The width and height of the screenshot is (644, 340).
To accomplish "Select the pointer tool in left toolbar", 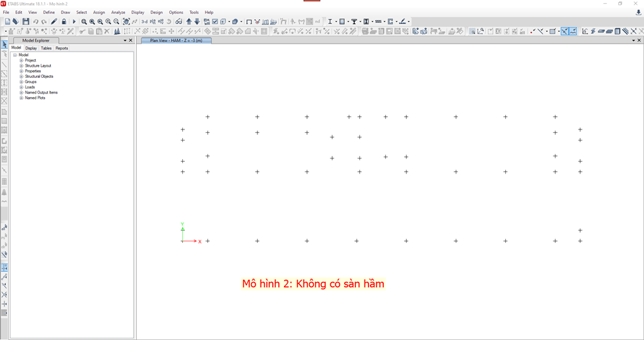I will (5, 45).
